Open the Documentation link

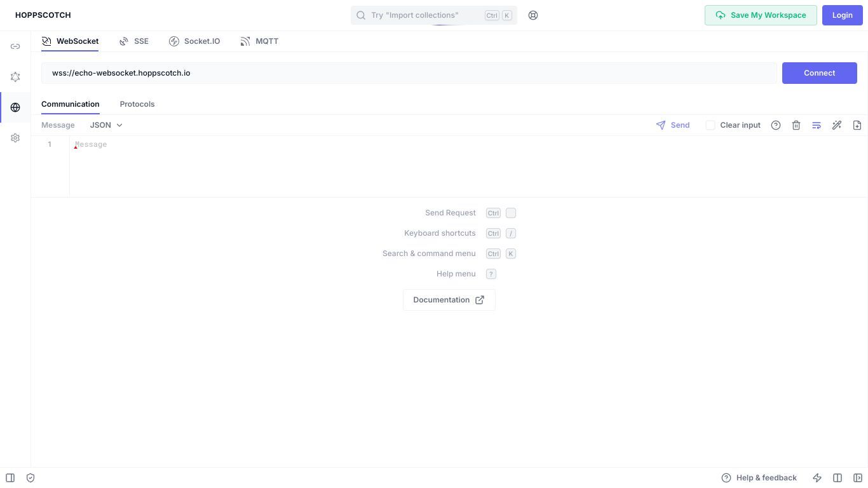pos(449,300)
